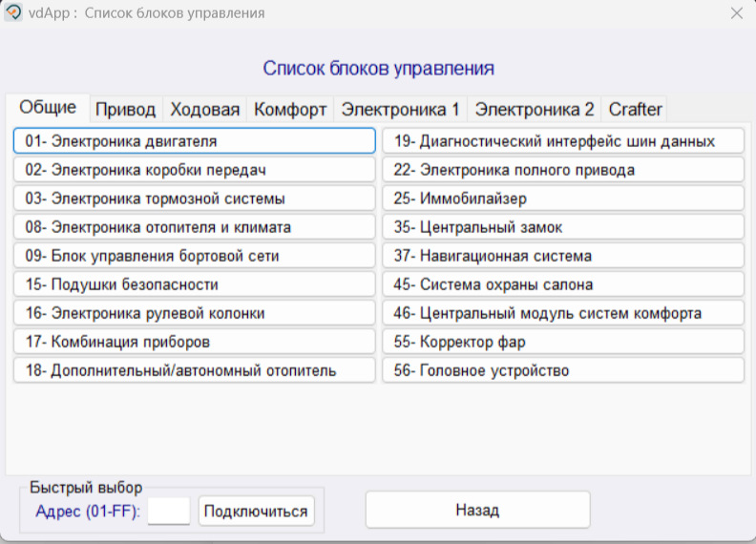Select 25- Иммобилайзер module

tap(563, 199)
